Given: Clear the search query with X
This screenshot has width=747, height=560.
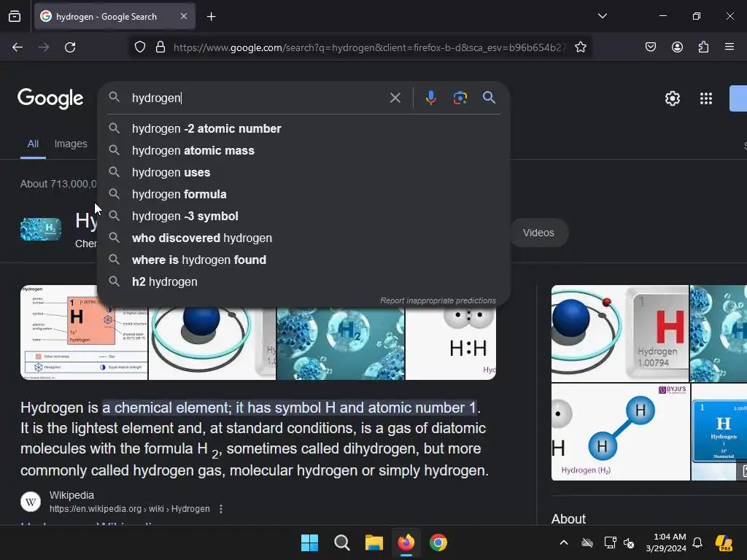Looking at the screenshot, I should tap(395, 98).
